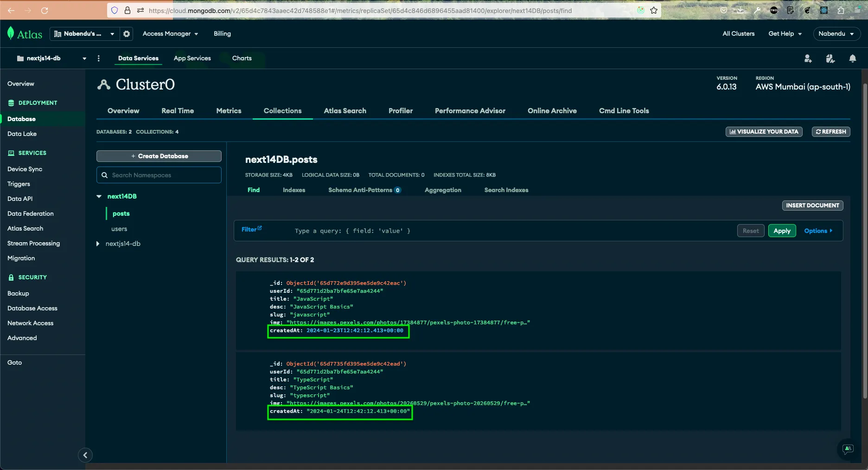This screenshot has width=868, height=470.
Task: Click the shield icon in address bar
Action: (x=115, y=10)
